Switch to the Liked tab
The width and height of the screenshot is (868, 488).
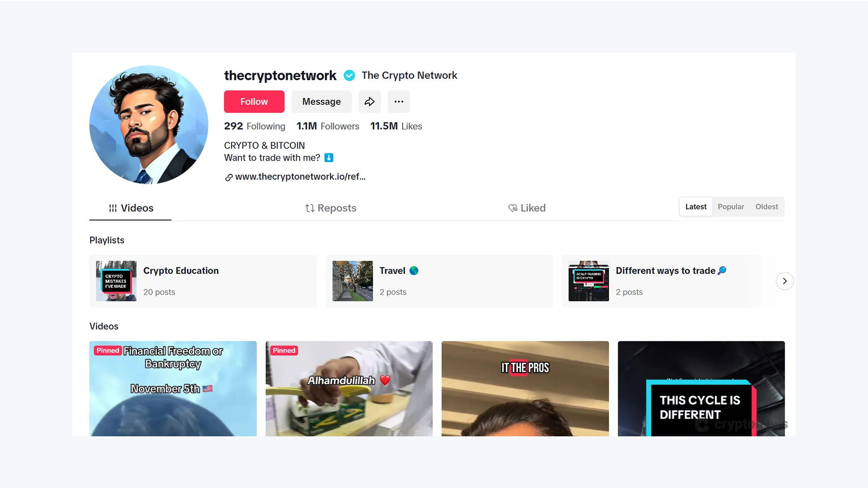[x=527, y=208]
